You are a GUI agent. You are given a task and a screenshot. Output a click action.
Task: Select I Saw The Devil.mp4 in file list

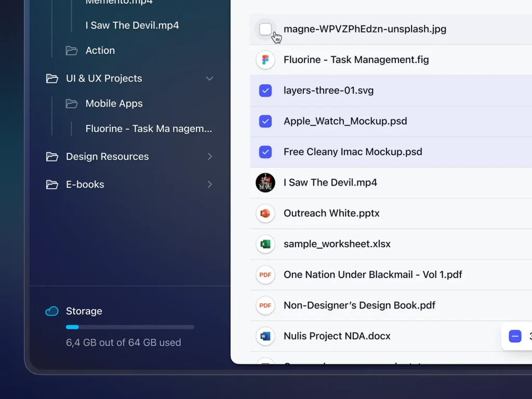coord(330,182)
